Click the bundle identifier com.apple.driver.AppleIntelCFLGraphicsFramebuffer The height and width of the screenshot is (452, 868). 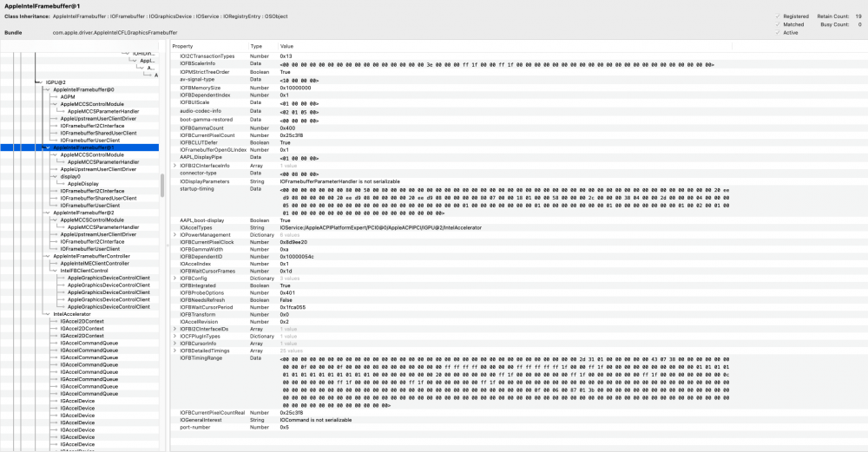click(115, 33)
